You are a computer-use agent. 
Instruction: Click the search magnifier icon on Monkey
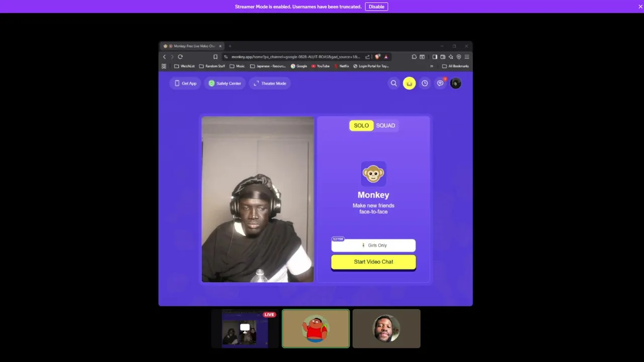coord(394,83)
